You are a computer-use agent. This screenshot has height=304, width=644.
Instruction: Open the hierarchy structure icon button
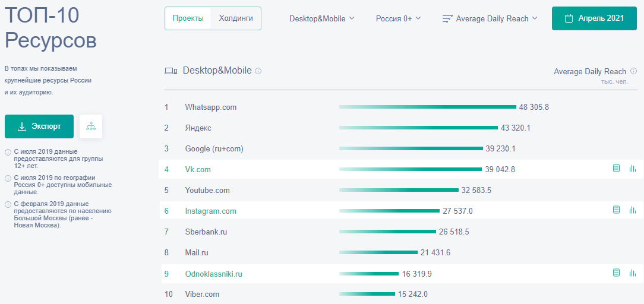click(91, 126)
